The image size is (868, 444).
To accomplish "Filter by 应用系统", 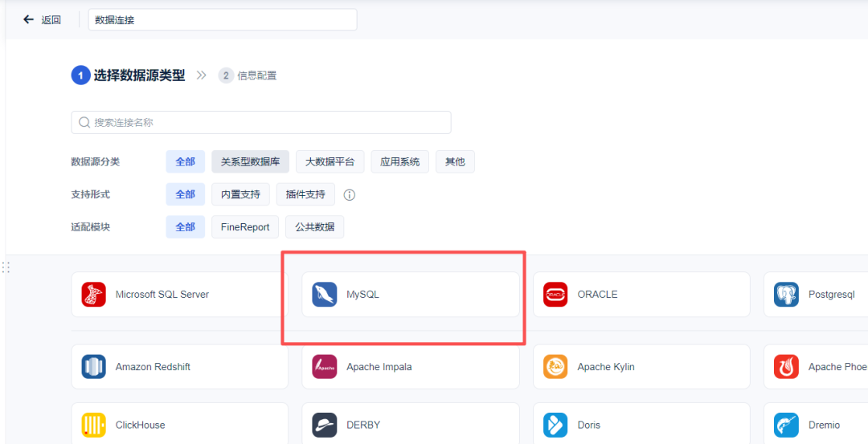I will coord(399,162).
